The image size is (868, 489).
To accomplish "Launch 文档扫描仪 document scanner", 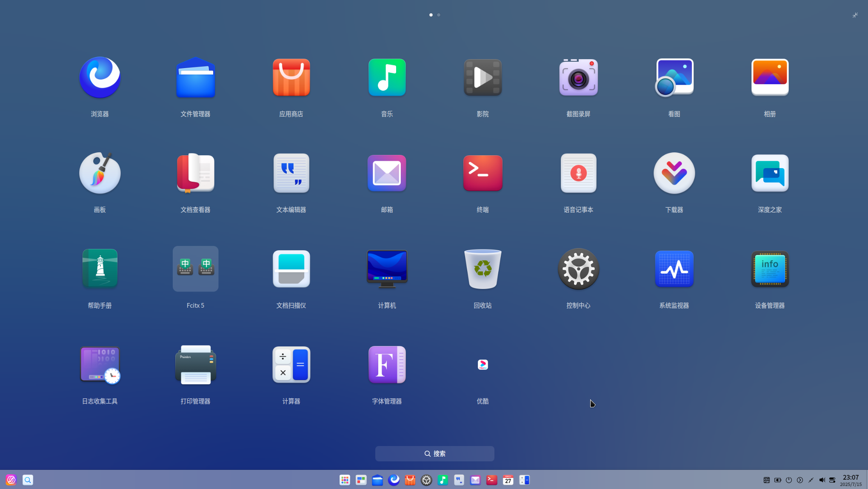I will point(291,269).
